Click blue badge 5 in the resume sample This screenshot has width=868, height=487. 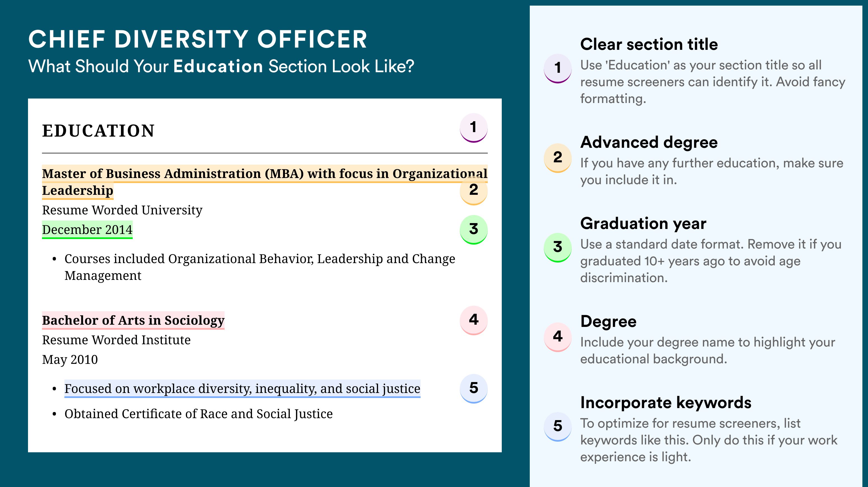click(x=473, y=389)
